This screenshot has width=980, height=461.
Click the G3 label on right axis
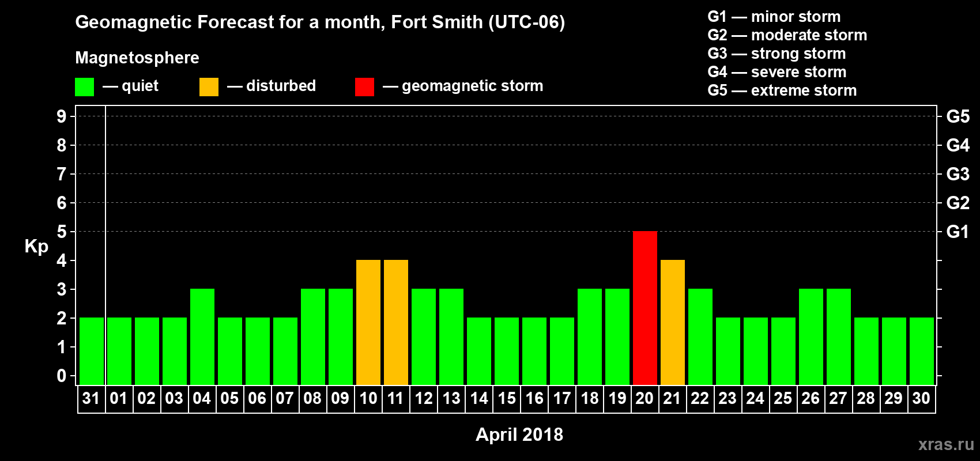tap(958, 174)
